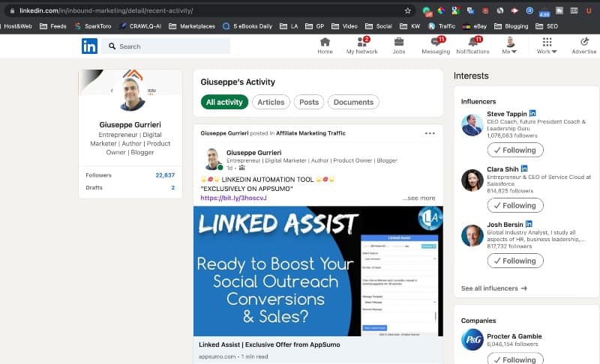
Task: Open the bit.ly/3hoscvJ link
Action: click(233, 198)
